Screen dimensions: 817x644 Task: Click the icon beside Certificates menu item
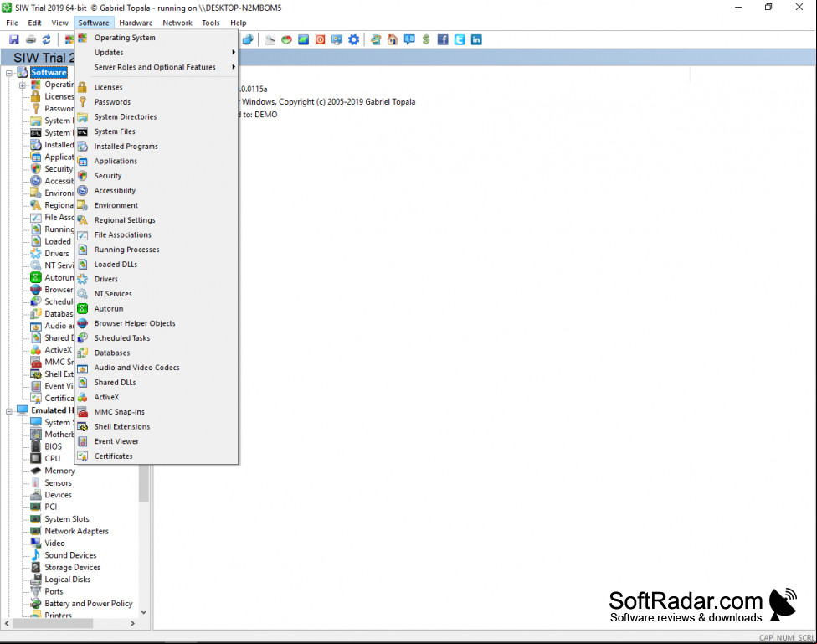click(82, 456)
